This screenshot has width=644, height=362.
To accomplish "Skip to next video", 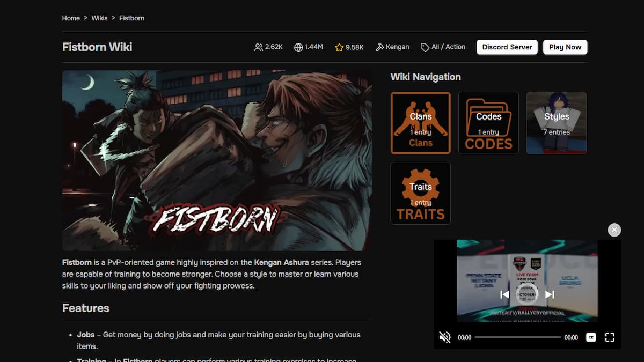I will 550,294.
